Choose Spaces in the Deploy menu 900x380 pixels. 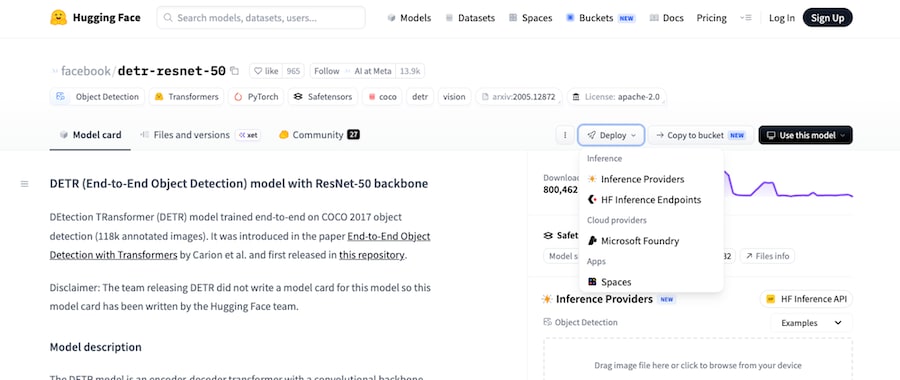pos(651,282)
